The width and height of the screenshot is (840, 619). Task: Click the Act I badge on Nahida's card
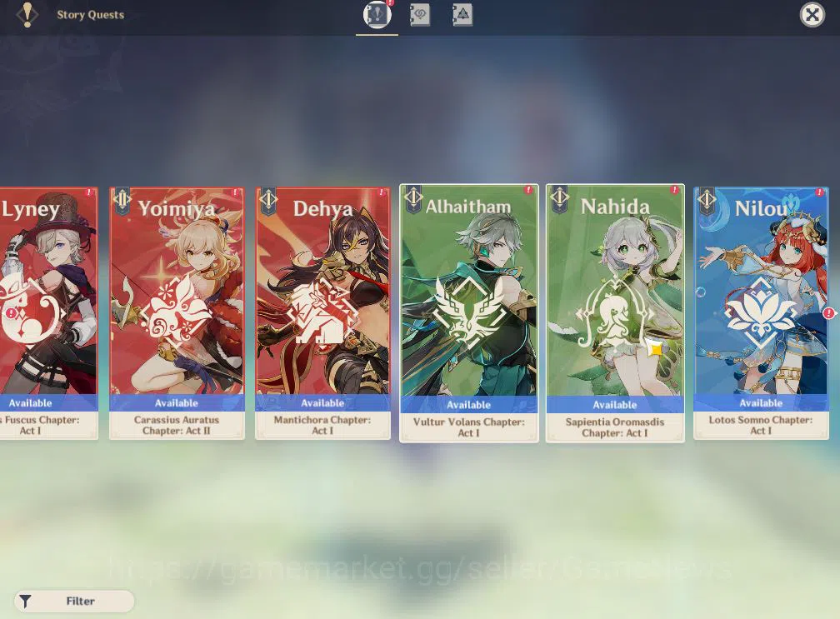[559, 198]
